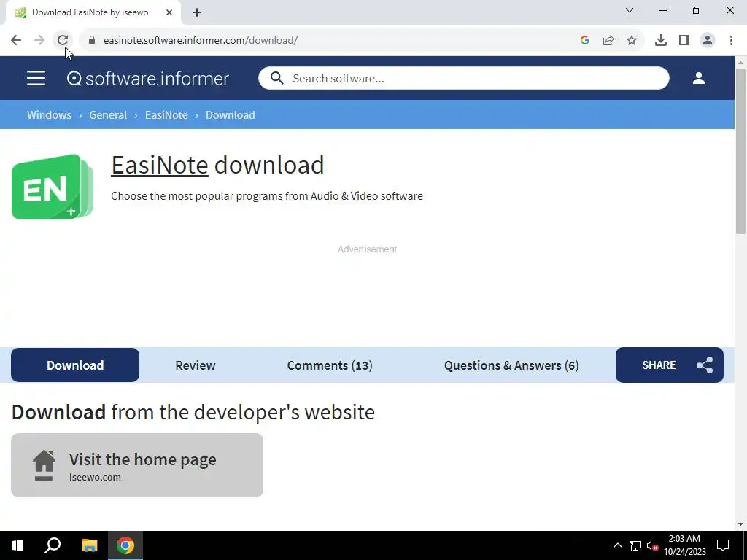Open Chrome three-dot menu
The image size is (747, 560).
click(731, 41)
